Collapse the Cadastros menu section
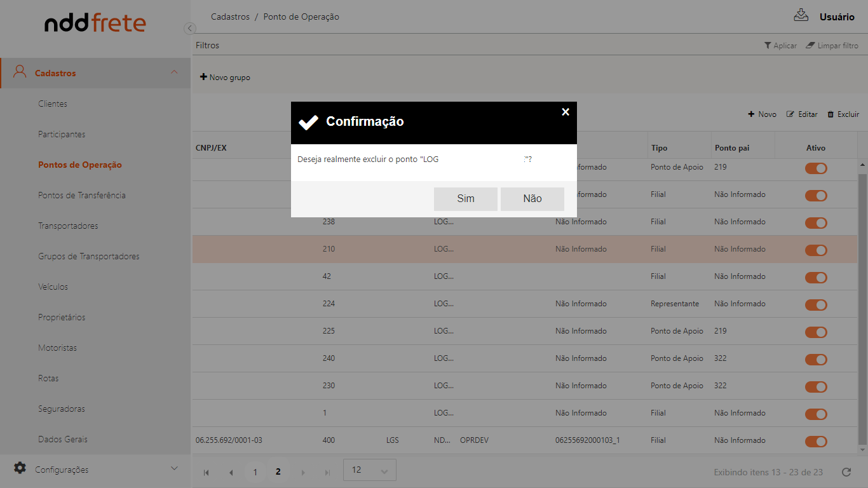This screenshot has width=868, height=488. click(174, 72)
